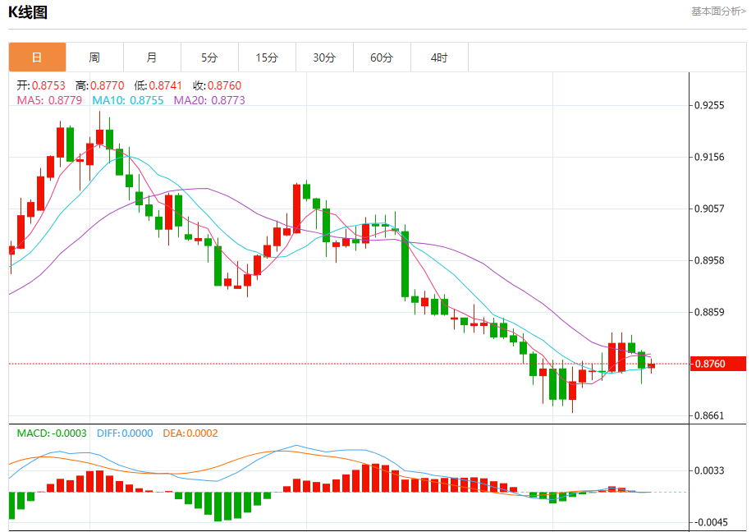This screenshot has height=532, width=756.
Task: Click the 高:0.8770 high value
Action: click(x=100, y=85)
